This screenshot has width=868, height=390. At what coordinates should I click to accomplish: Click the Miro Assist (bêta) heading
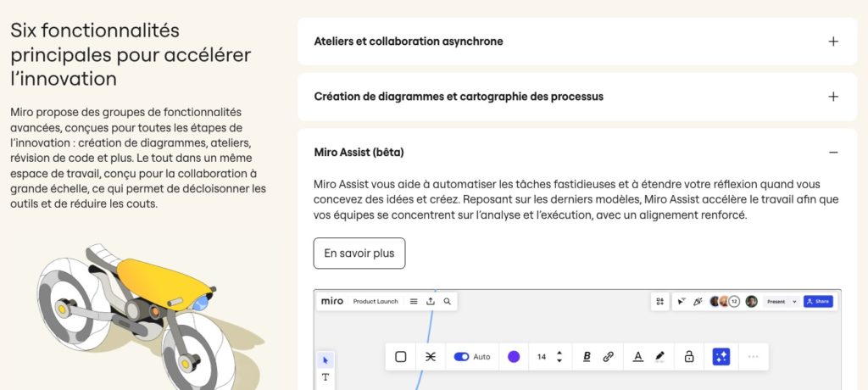[x=359, y=152]
